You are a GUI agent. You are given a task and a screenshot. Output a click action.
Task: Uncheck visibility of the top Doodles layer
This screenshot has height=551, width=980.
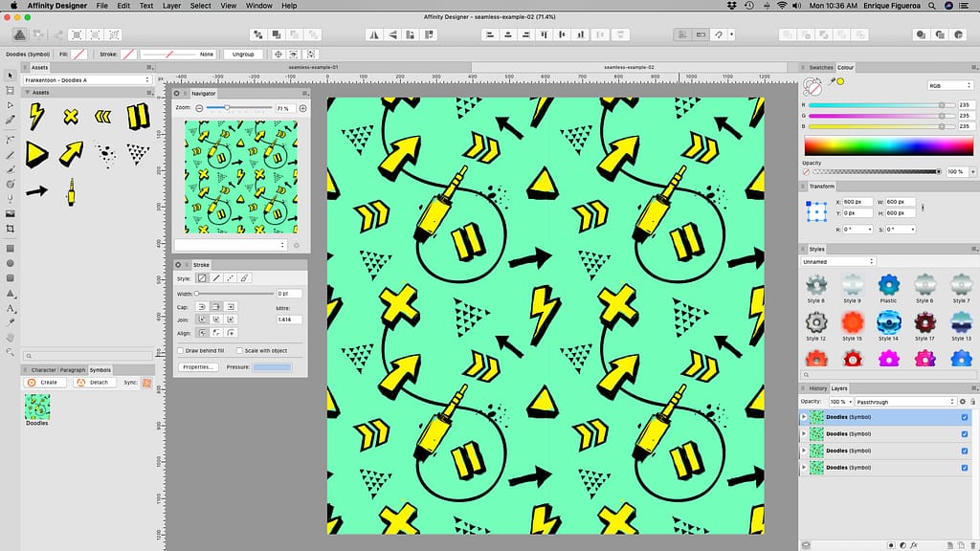(964, 417)
